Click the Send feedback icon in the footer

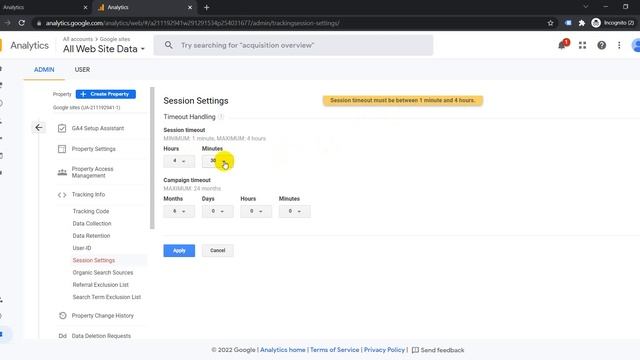415,350
